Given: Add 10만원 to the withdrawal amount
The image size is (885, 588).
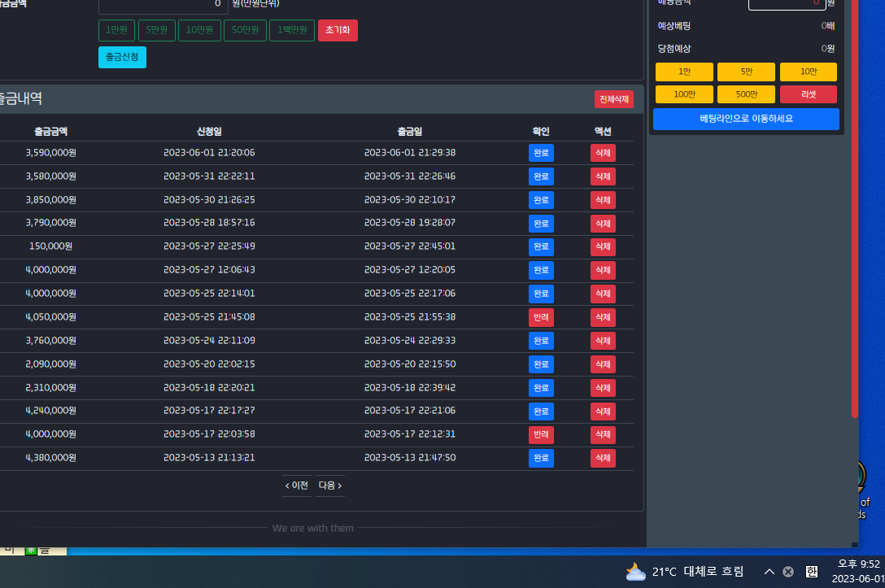Looking at the screenshot, I should [x=200, y=30].
